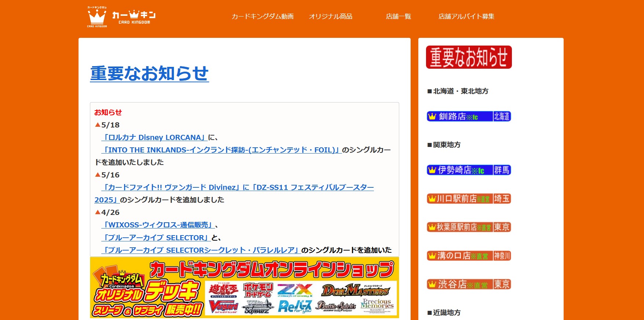Select 溝の口店 神奈川 store button
This screenshot has height=320, width=644.
[469, 256]
